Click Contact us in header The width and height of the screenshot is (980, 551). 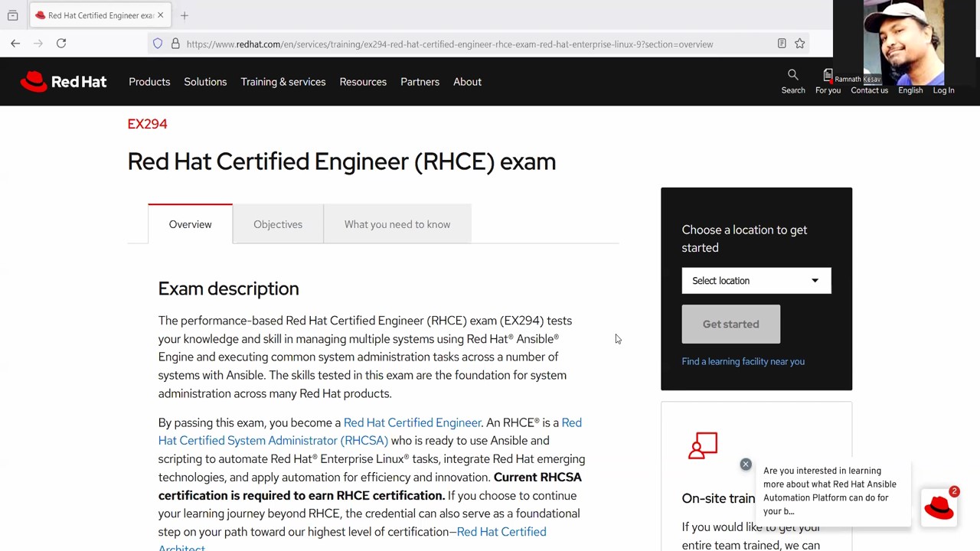click(x=869, y=90)
